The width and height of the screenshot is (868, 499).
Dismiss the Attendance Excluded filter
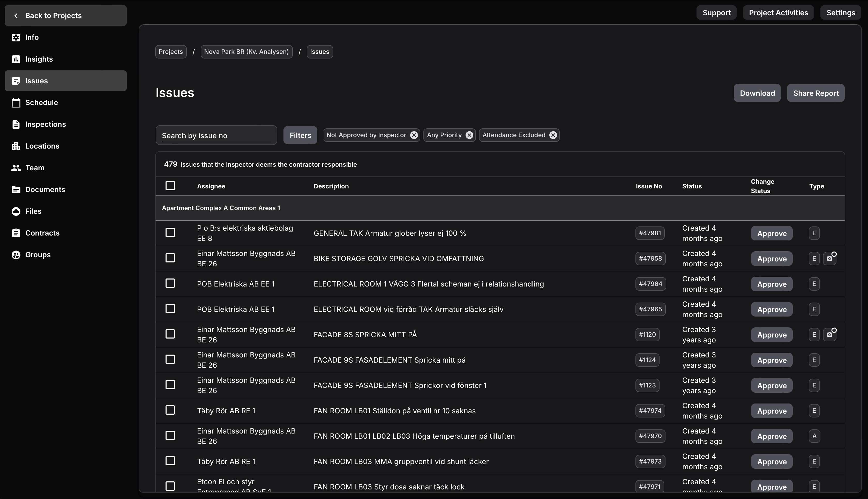point(553,135)
